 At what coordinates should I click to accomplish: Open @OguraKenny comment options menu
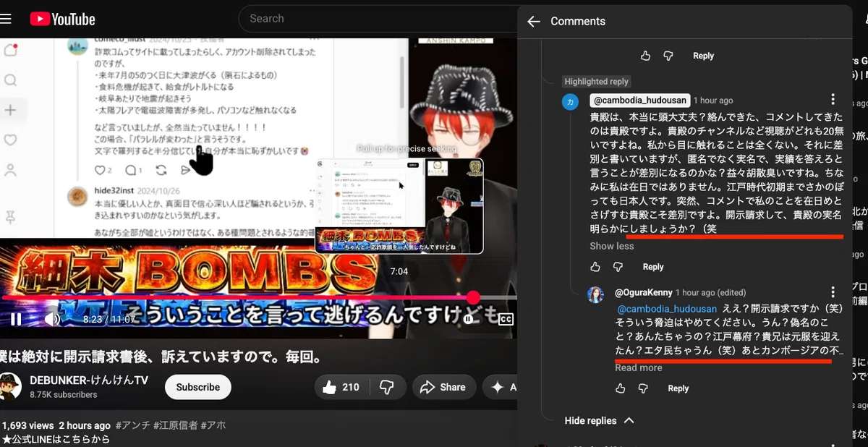click(x=833, y=293)
